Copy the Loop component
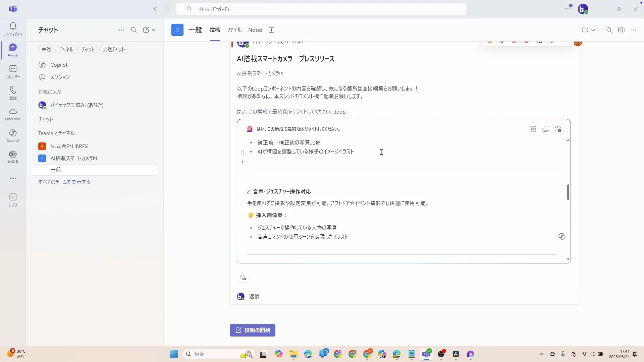Viewport: 644px width, 362px height. 546,129
